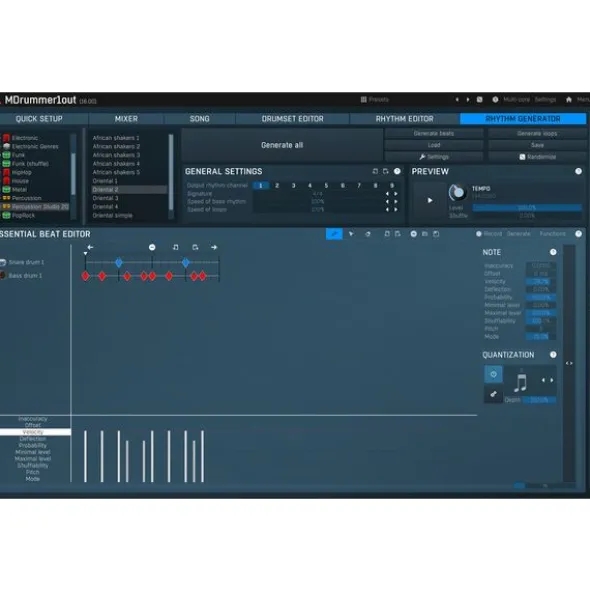The image size is (590, 591).
Task: Shift beat left with left arrow above grid
Action: click(90, 247)
